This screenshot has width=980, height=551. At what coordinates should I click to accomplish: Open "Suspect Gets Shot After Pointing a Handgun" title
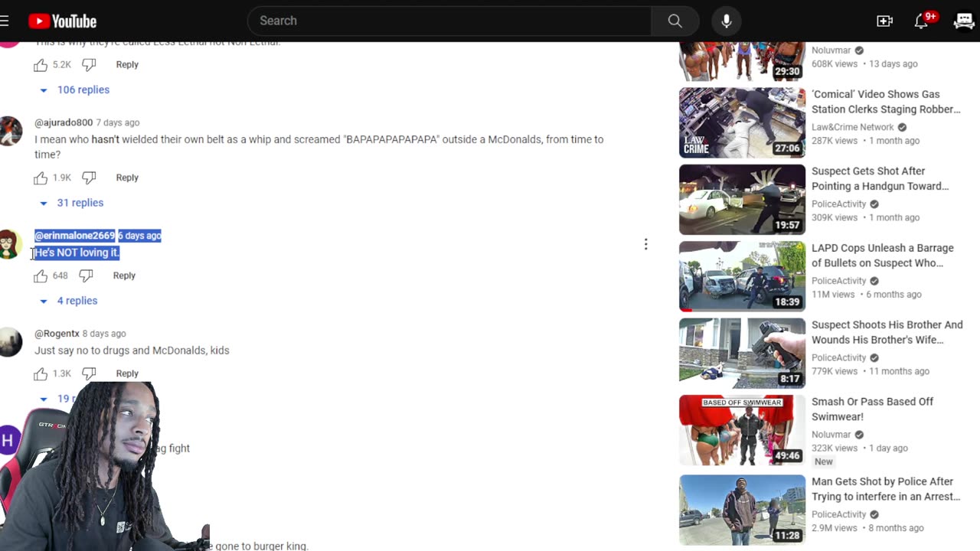[x=880, y=178]
